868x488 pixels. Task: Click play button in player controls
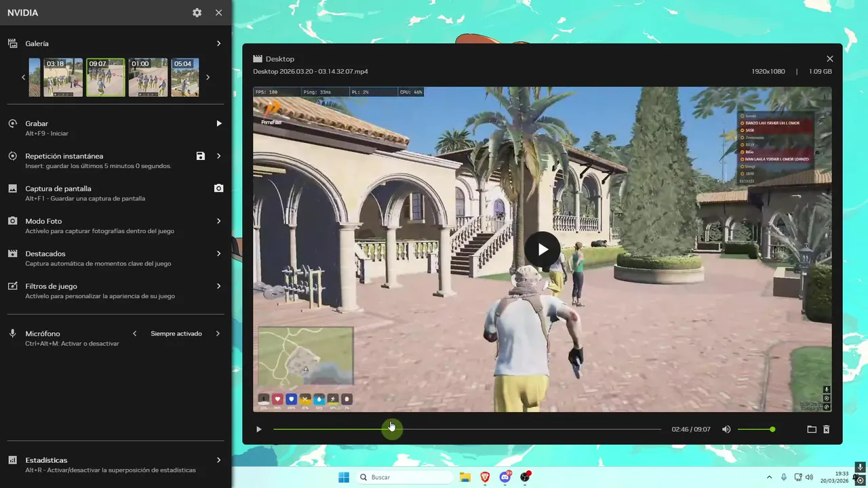point(258,429)
